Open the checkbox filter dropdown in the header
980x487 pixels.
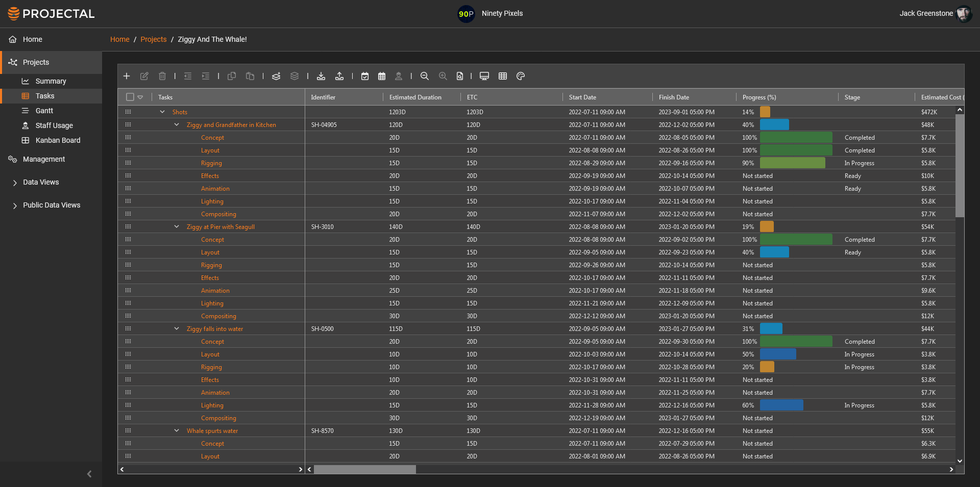(x=140, y=97)
